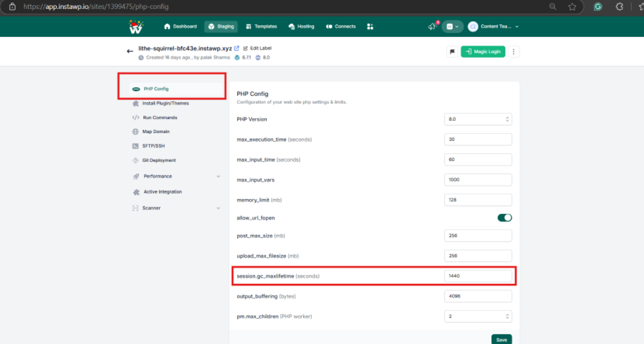The width and height of the screenshot is (644, 344).
Task: Open the browser extensions puzzle icon
Action: (x=619, y=6)
